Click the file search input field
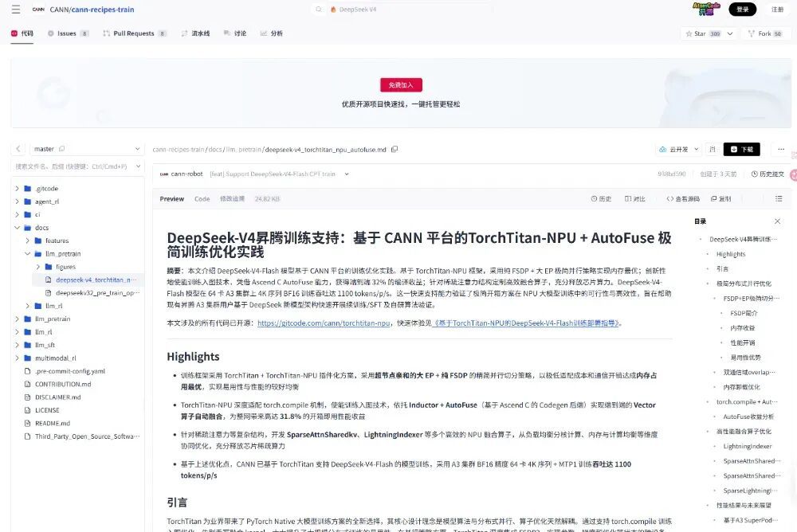This screenshot has height=532, width=797. (x=71, y=166)
